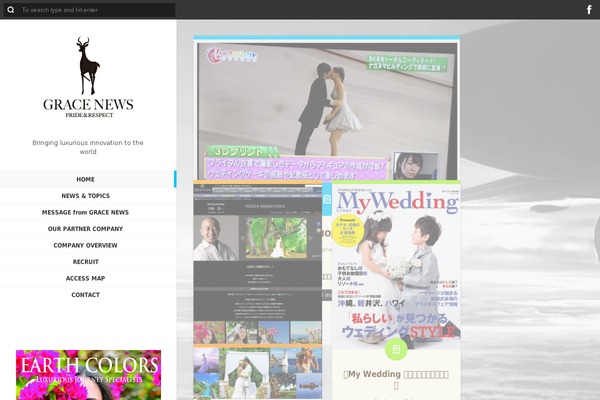Viewport: 600px width, 400px height.
Task: Click the green post-type icon below My Wedding cover
Action: coord(396,349)
